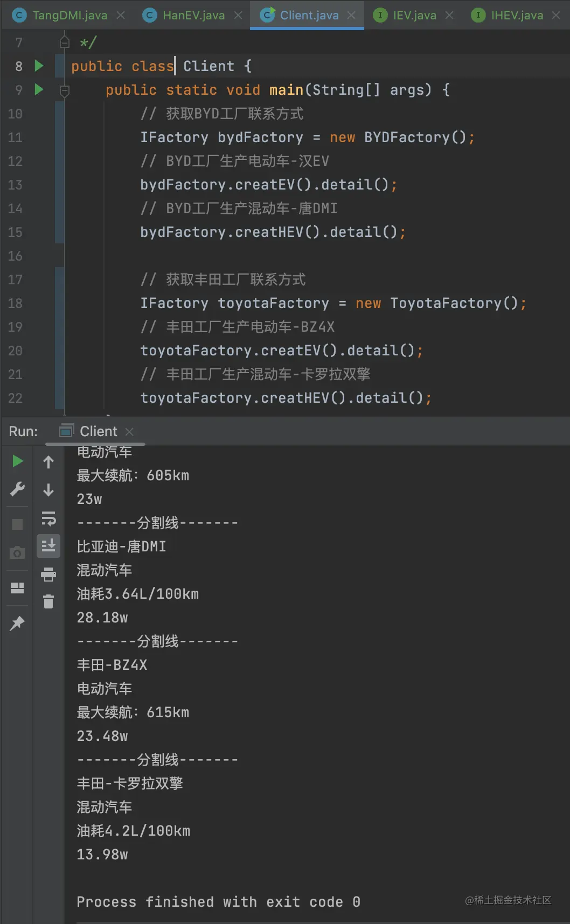
Task: Click console output '丰田-BZ4X'
Action: pos(112,665)
